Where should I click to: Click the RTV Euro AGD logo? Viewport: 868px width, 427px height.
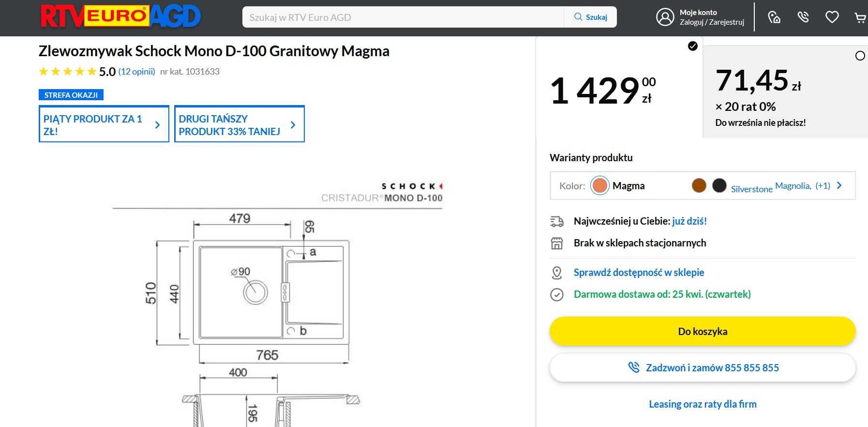coord(120,16)
